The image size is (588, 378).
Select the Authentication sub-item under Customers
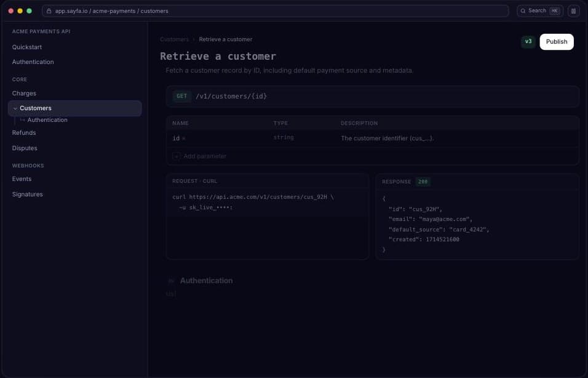coord(47,120)
